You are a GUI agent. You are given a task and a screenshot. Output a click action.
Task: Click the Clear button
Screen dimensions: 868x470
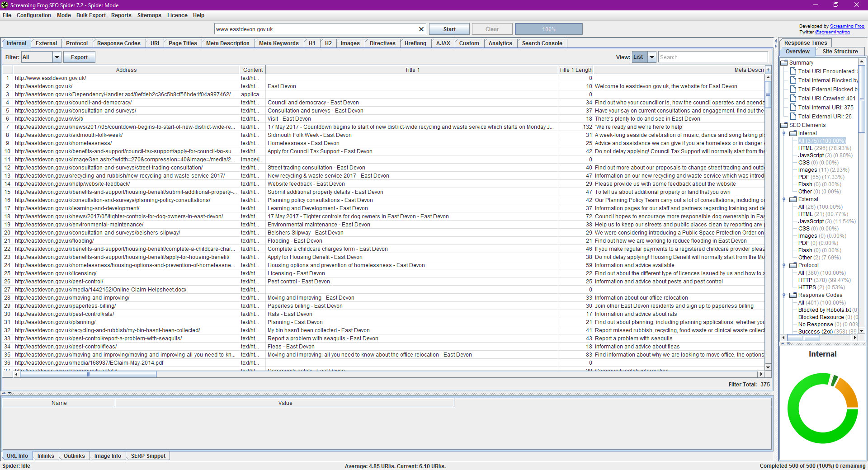[x=492, y=29]
